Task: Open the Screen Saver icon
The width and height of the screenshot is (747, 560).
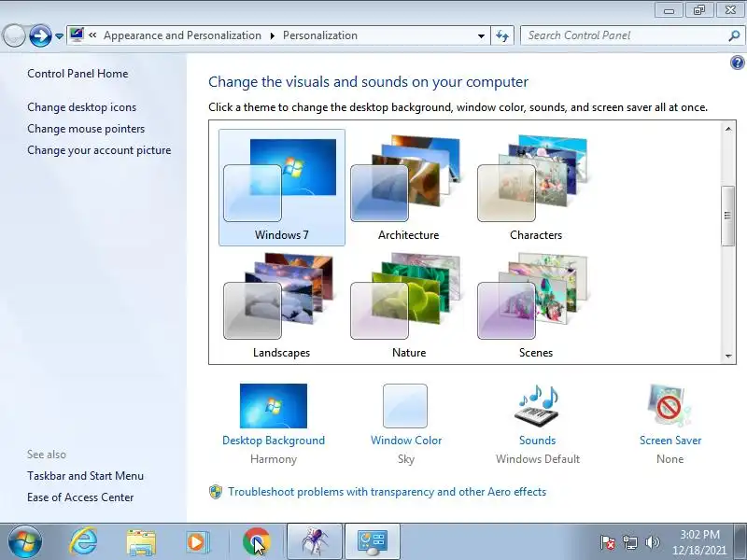Action: (x=669, y=406)
